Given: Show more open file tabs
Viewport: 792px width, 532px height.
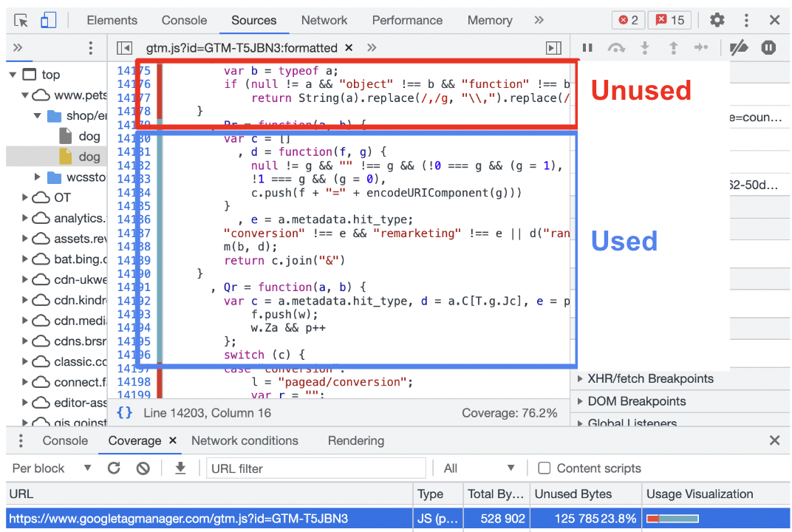Looking at the screenshot, I should [372, 47].
